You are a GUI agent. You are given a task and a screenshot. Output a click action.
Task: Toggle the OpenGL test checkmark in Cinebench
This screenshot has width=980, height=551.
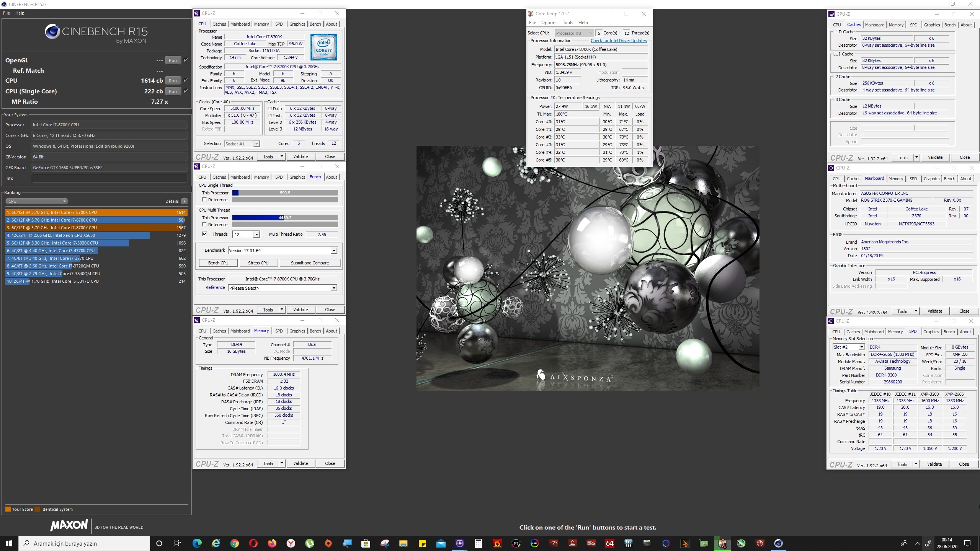[x=186, y=60]
